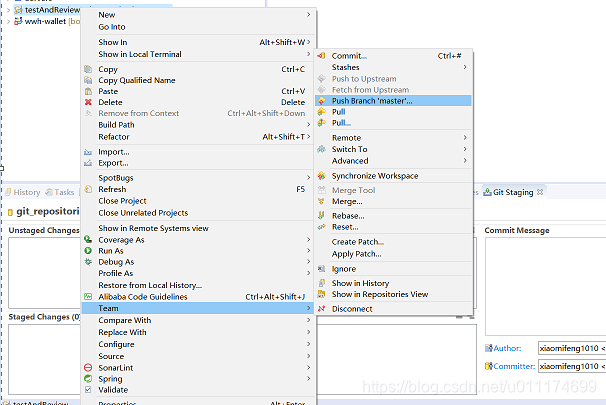This screenshot has height=405, width=606.
Task: Click the Coverage As icon
Action: click(x=88, y=240)
